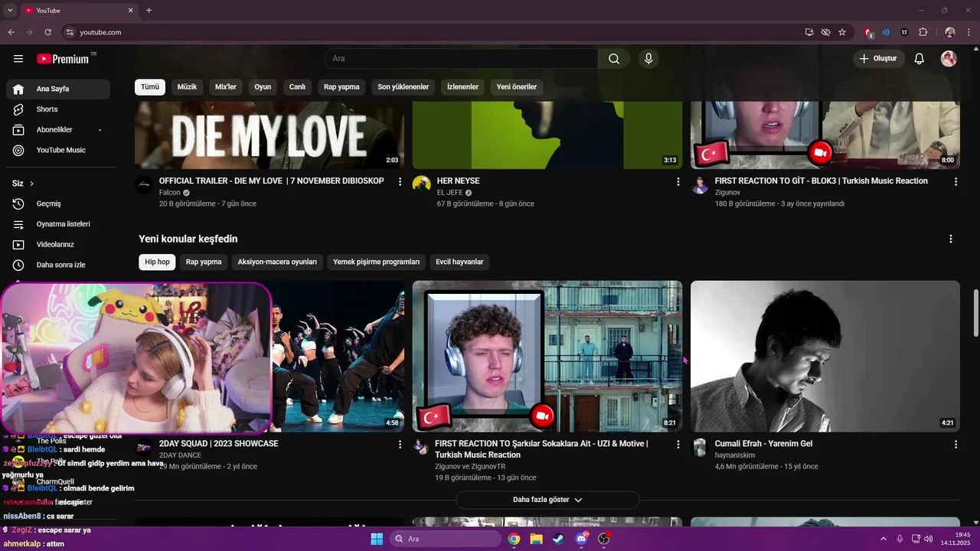Open more options for HER NEYSE video

(678, 181)
